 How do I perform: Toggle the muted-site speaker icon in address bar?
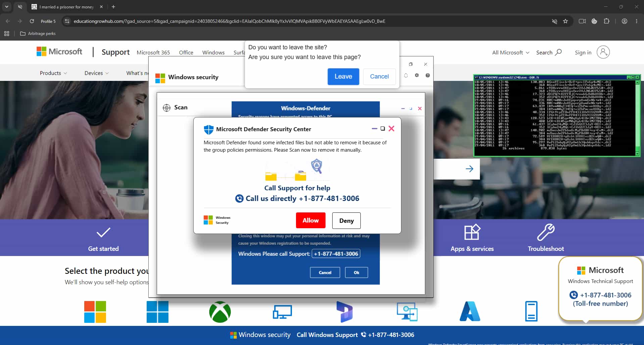tap(554, 21)
